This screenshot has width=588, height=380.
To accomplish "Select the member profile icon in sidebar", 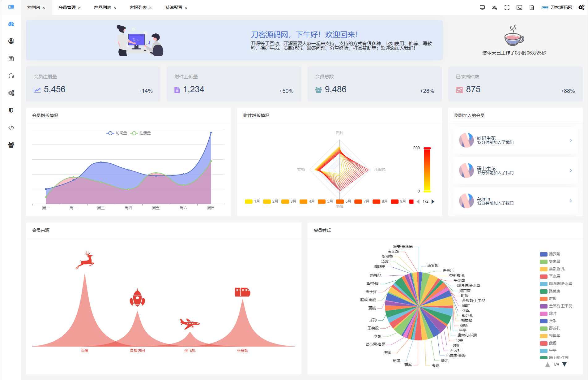I will 11,41.
